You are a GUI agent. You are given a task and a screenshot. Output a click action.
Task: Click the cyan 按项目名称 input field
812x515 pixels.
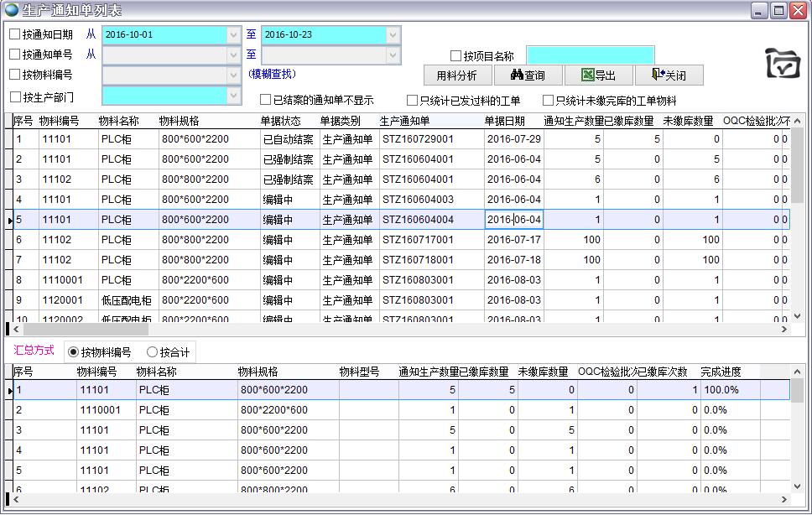pyautogui.click(x=590, y=56)
